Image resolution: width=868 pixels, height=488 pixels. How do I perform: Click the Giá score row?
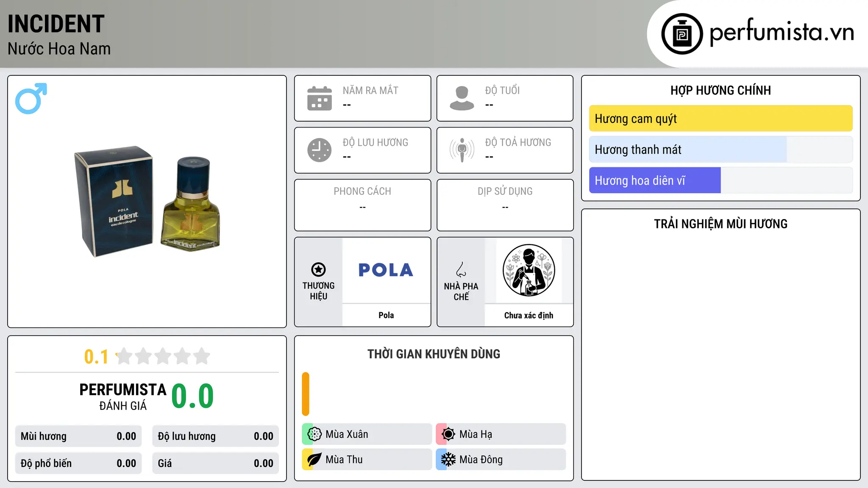click(216, 463)
